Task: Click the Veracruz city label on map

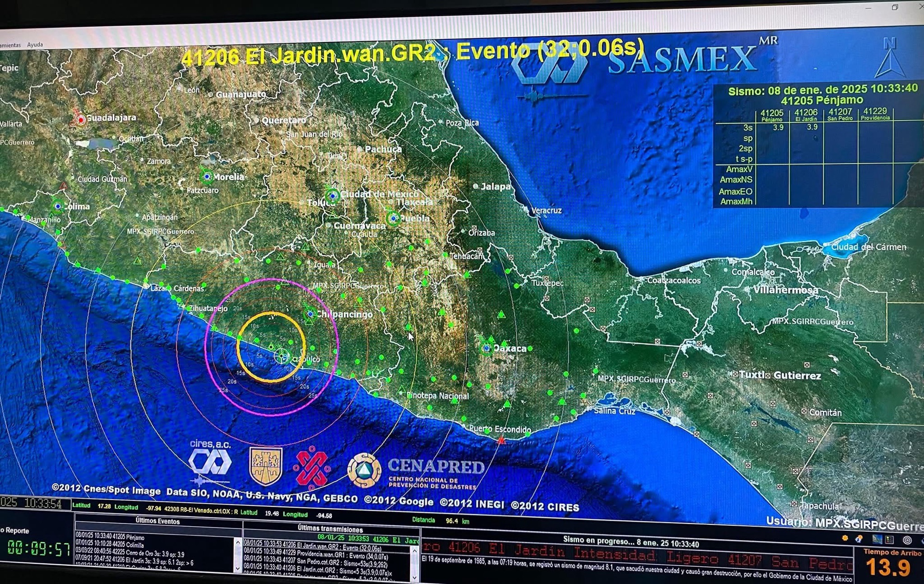Action: [546, 211]
